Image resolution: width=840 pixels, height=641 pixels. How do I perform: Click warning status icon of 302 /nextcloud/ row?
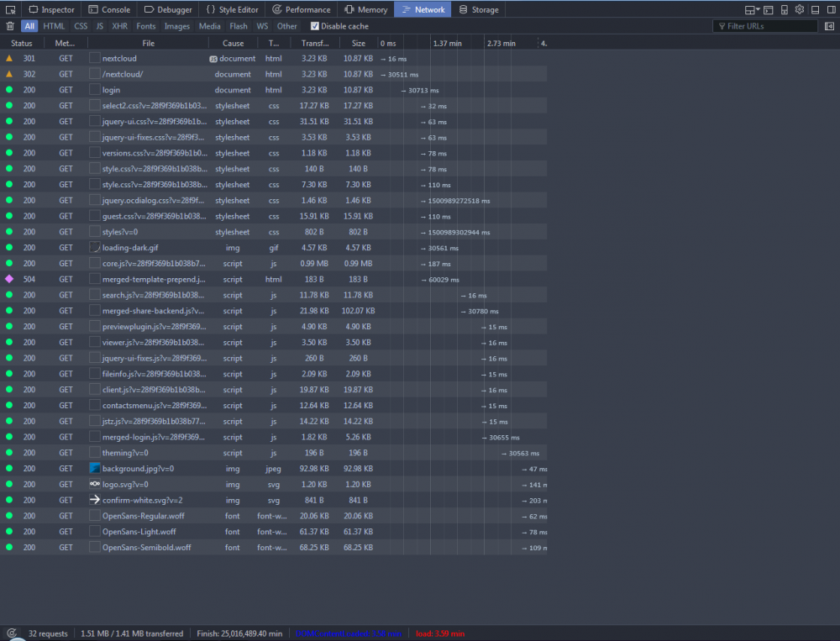coord(9,74)
